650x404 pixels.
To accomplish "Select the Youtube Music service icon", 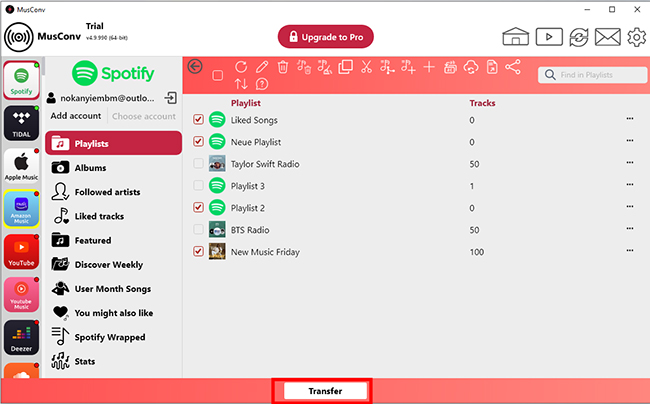I will pyautogui.click(x=21, y=295).
